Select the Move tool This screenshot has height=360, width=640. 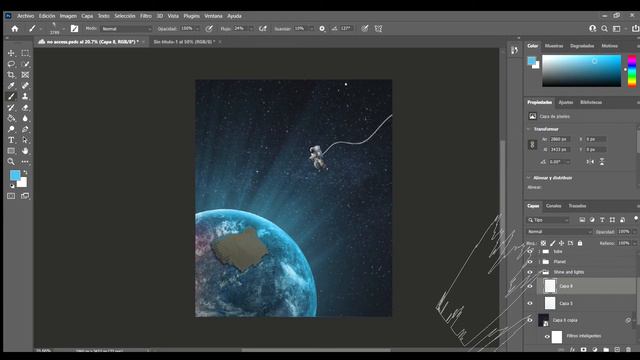point(11,53)
